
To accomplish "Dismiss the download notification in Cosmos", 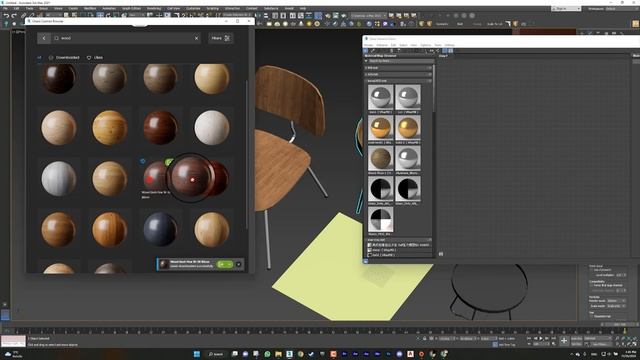I will [x=239, y=264].
